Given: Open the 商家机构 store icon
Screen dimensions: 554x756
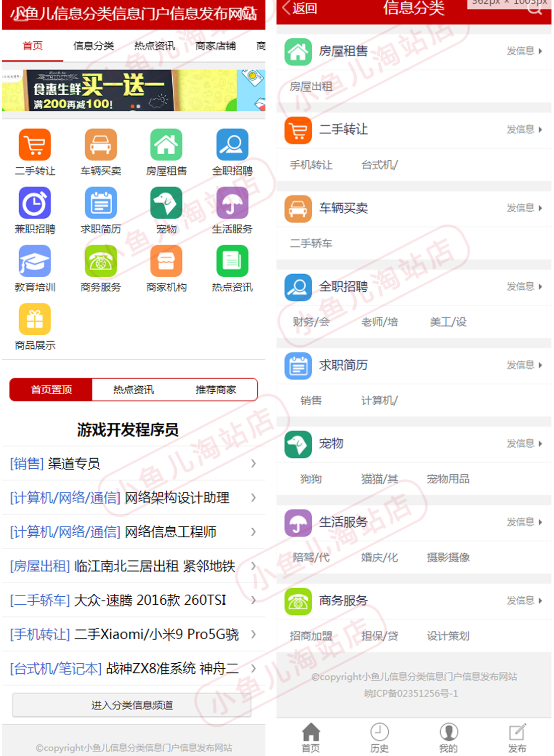Looking at the screenshot, I should [166, 261].
